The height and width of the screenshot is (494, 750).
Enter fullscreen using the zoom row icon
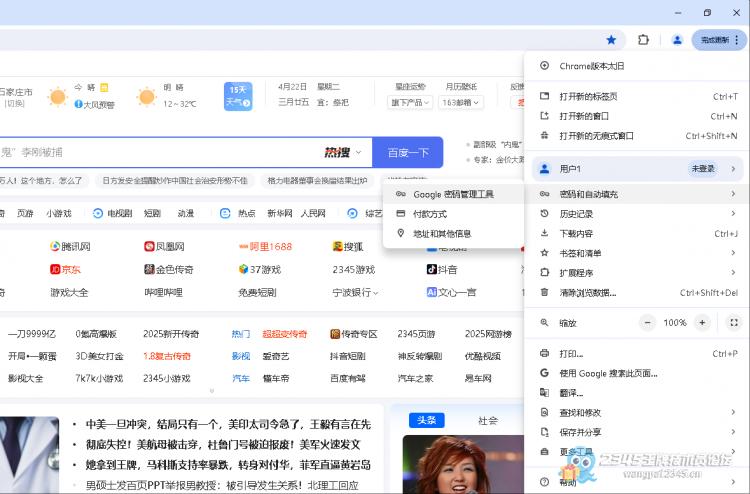[x=734, y=323]
